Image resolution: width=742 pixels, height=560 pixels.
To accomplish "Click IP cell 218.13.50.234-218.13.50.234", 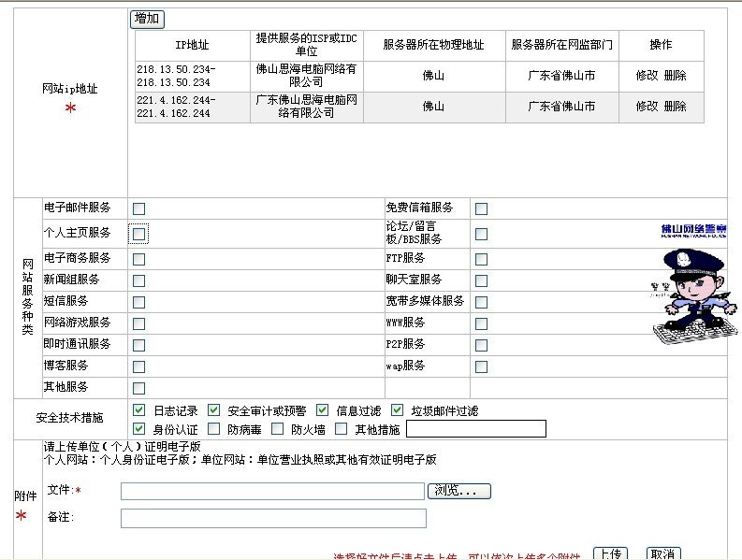I will [192, 76].
